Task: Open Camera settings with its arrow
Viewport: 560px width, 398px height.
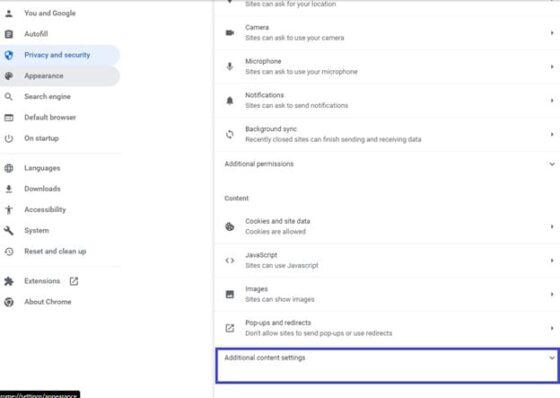Action: (552, 33)
